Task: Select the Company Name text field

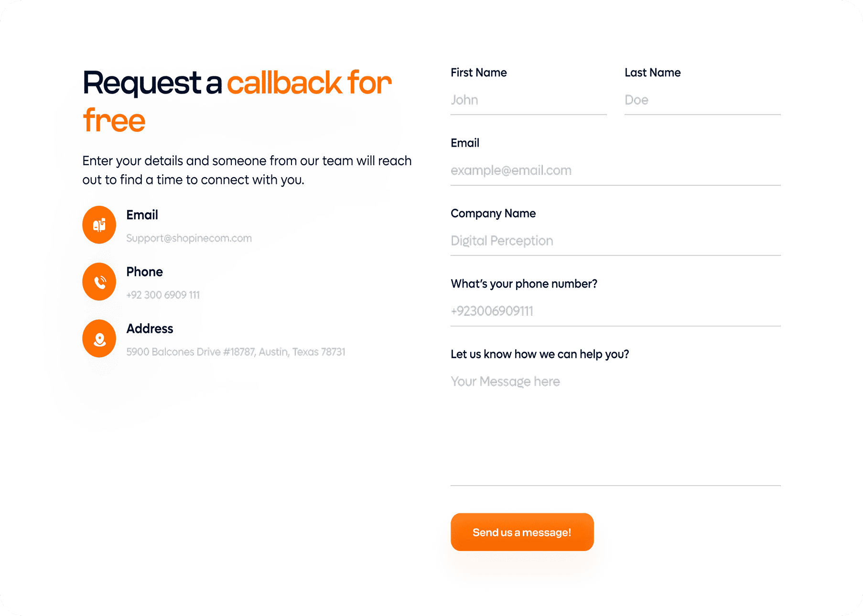Action: (615, 241)
